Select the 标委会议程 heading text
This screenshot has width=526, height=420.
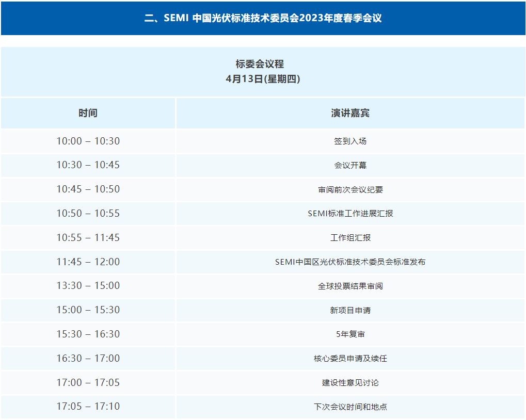click(260, 63)
